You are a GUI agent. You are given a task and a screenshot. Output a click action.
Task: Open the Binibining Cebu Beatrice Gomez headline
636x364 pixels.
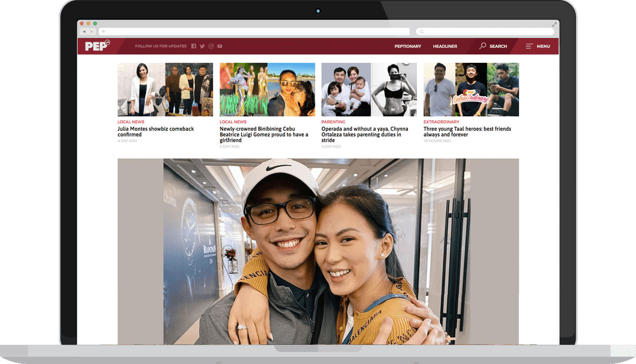[x=264, y=134]
